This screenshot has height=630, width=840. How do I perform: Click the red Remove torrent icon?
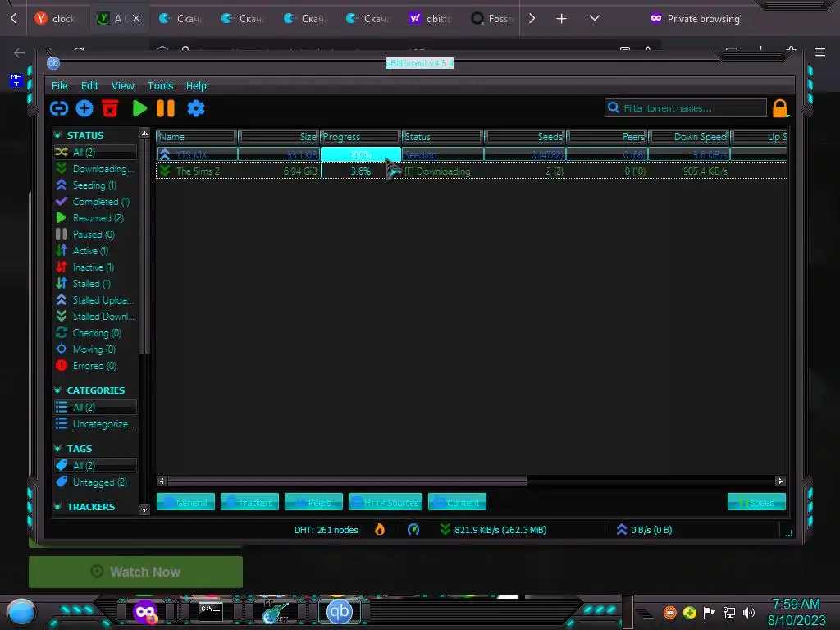click(110, 109)
